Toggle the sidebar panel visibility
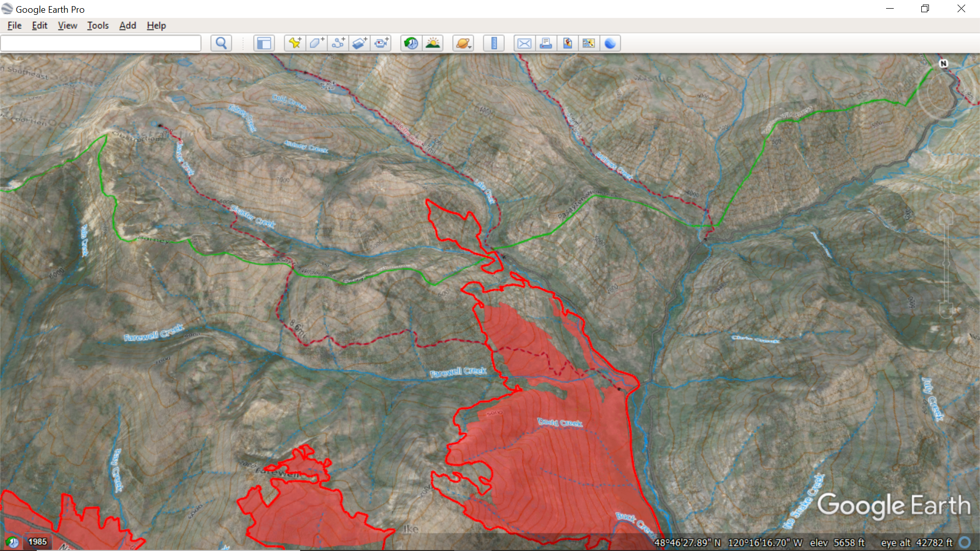Viewport: 980px width, 551px height. click(264, 43)
